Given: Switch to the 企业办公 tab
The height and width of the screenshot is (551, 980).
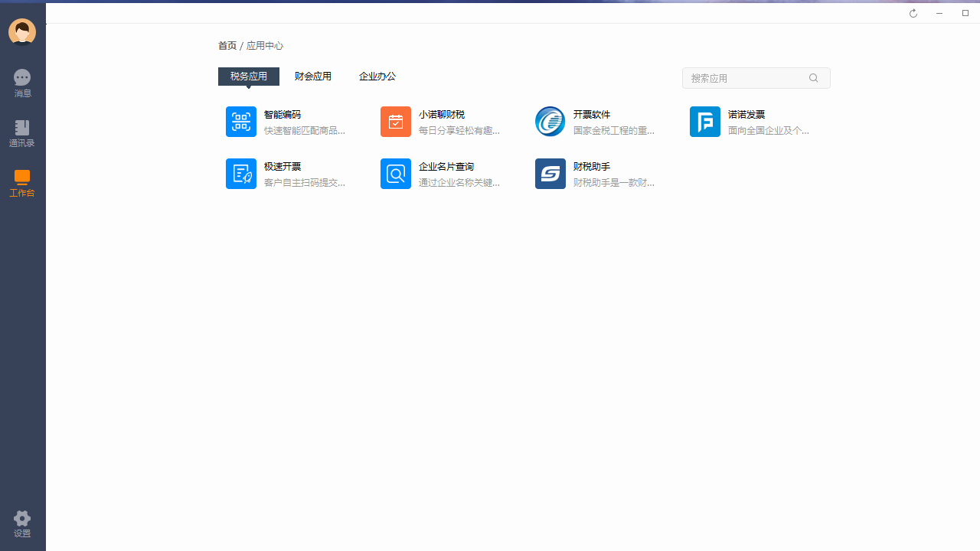Looking at the screenshot, I should 377,76.
